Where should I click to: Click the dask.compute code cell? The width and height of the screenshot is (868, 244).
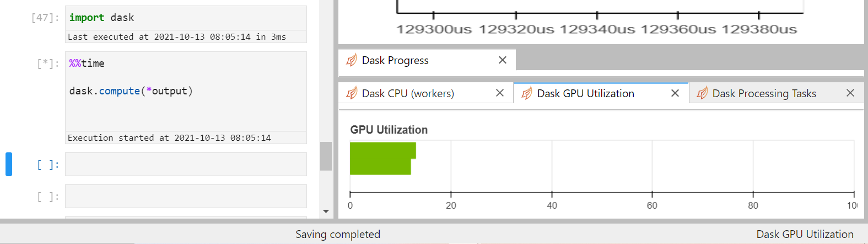coord(186,91)
